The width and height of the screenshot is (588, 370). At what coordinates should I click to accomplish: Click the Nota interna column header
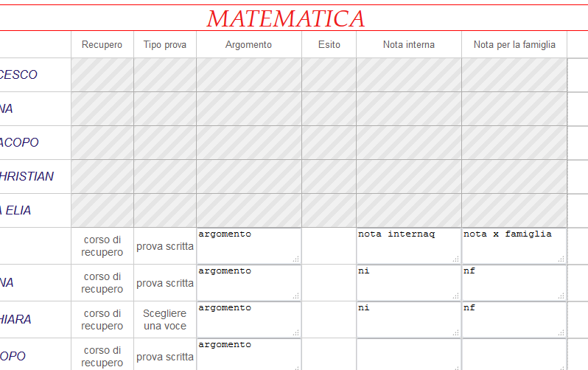pos(409,45)
